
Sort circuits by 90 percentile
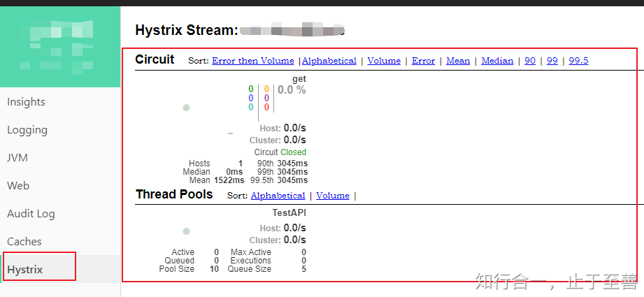pyautogui.click(x=530, y=61)
